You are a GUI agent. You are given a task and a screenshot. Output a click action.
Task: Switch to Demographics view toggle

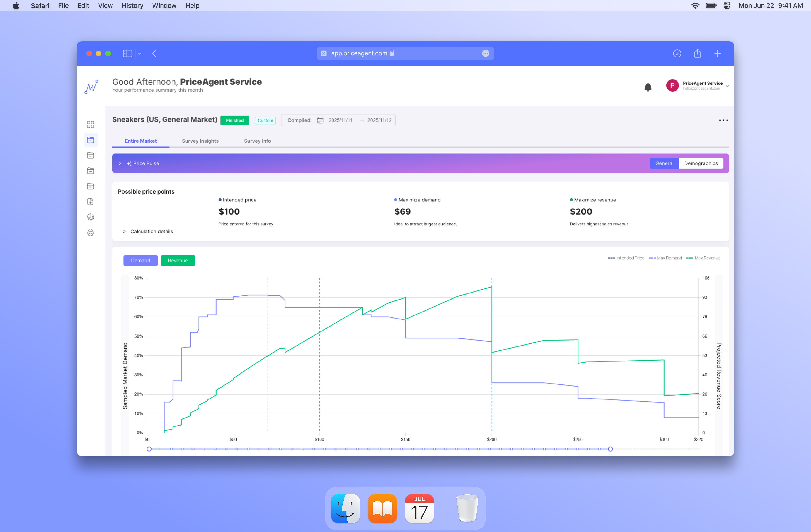point(701,163)
